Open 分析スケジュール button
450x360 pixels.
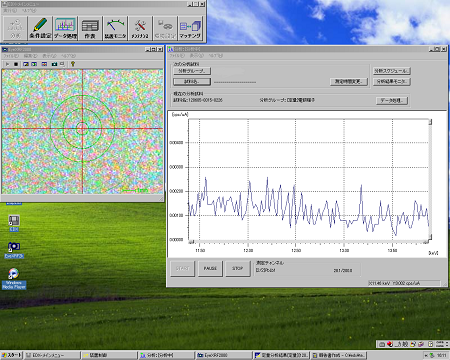[392, 71]
